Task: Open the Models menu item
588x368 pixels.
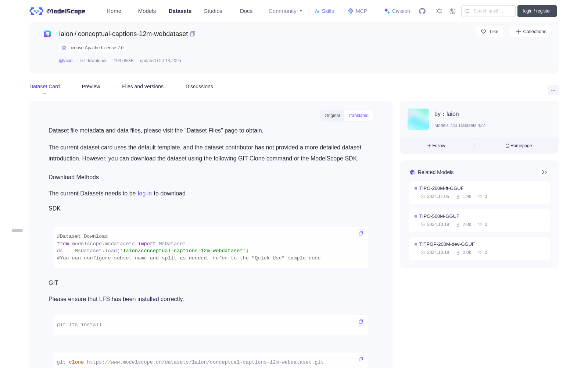Action: click(x=147, y=11)
